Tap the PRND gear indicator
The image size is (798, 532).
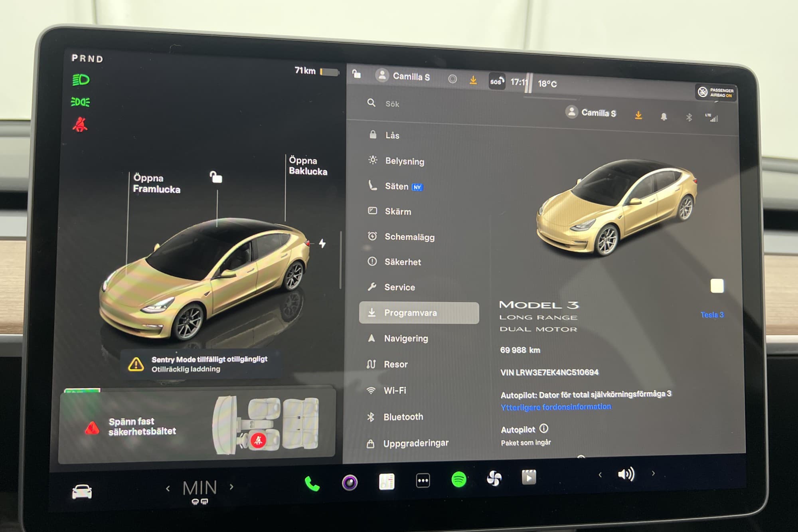coord(87,59)
